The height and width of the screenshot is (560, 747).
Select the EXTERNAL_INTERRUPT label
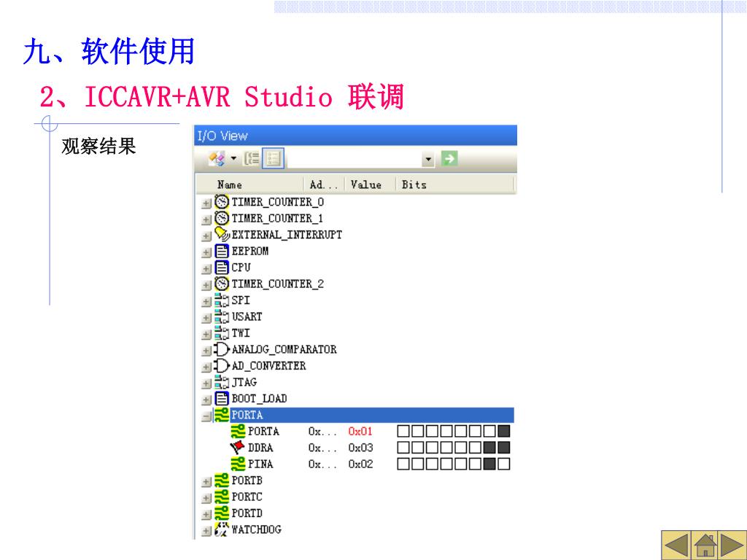coord(287,235)
